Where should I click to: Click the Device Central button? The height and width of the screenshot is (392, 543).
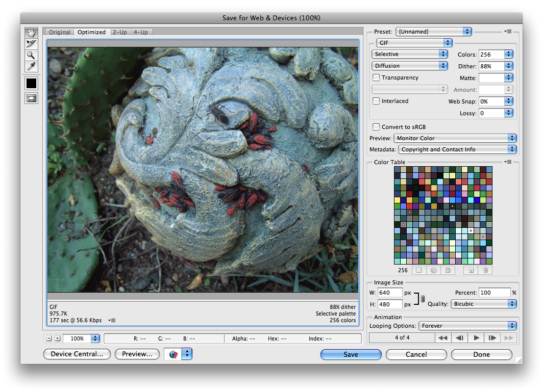tap(77, 354)
